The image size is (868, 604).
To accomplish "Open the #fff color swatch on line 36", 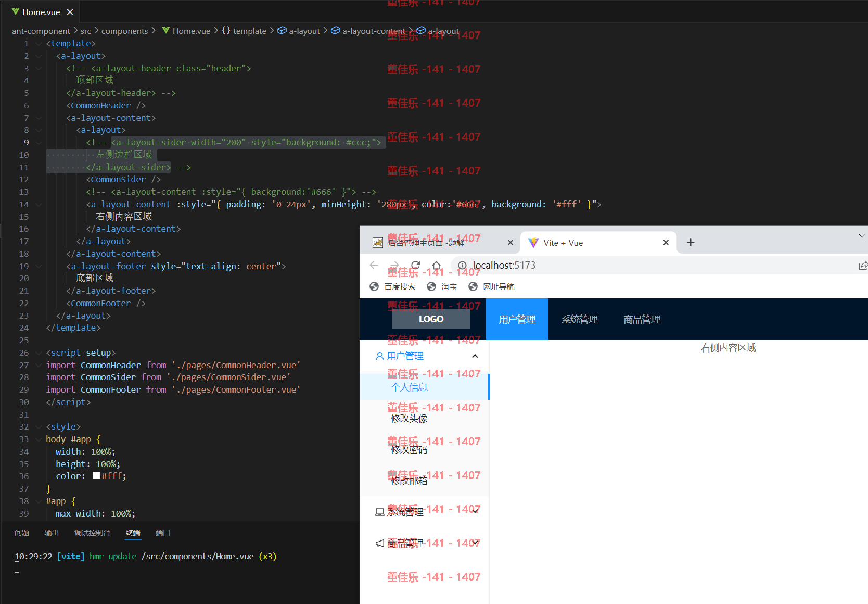I will [96, 476].
